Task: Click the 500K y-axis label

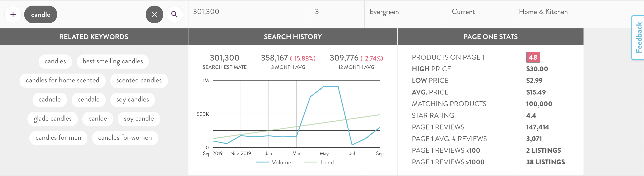Action: point(202,114)
